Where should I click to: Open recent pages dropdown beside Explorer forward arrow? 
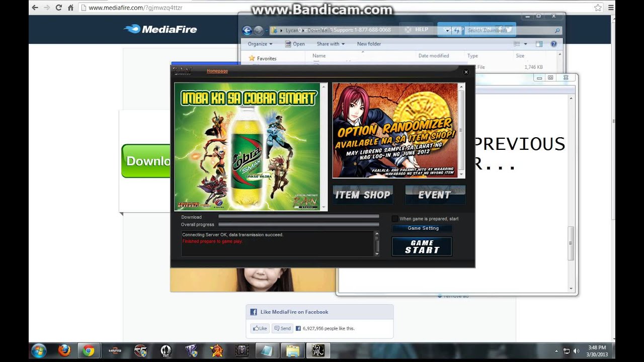click(x=267, y=31)
